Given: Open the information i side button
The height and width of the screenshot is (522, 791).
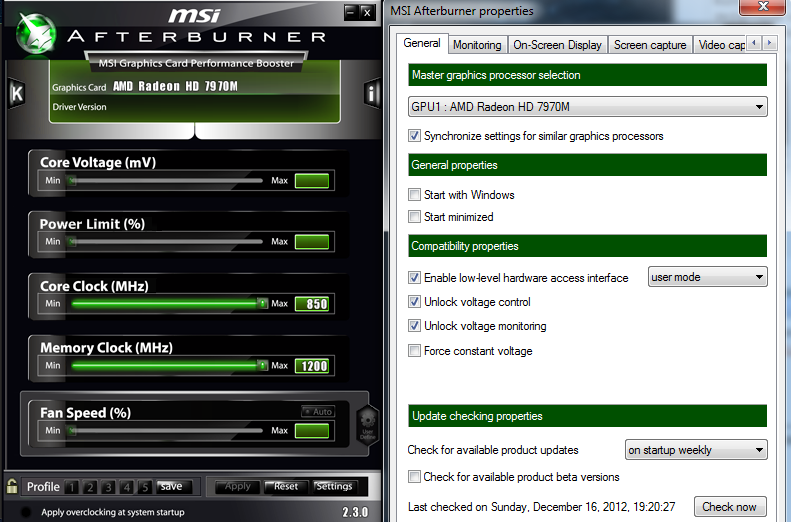Looking at the screenshot, I should 372,93.
